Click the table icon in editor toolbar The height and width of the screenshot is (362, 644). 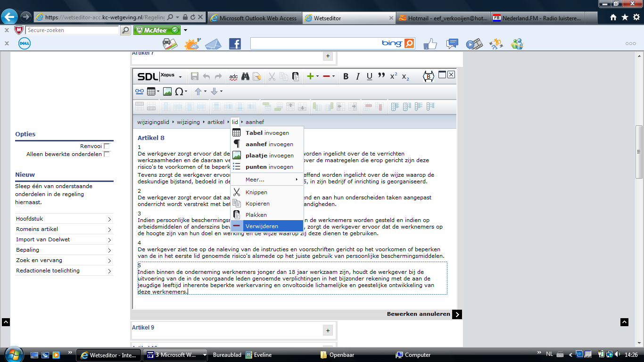(x=151, y=91)
